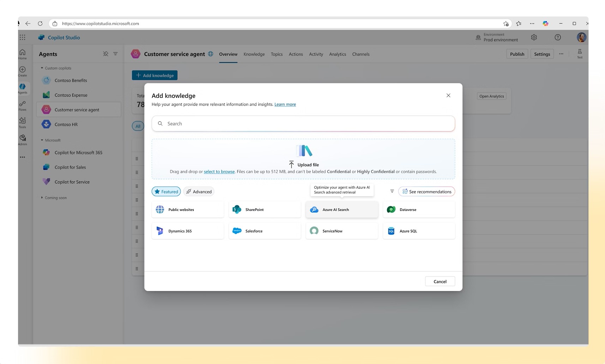Collapse the Custom copilots group
The height and width of the screenshot is (364, 605).
pyautogui.click(x=42, y=68)
